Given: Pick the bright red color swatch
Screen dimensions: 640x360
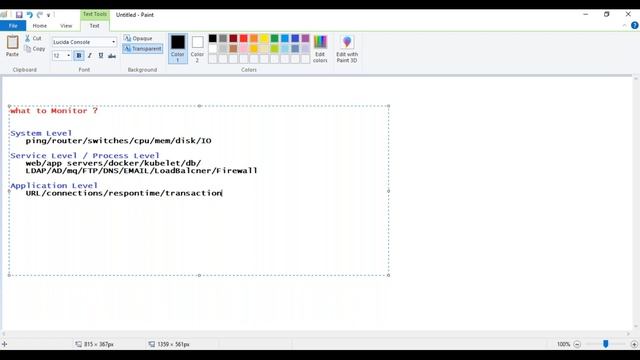Looking at the screenshot, I should (x=244, y=38).
